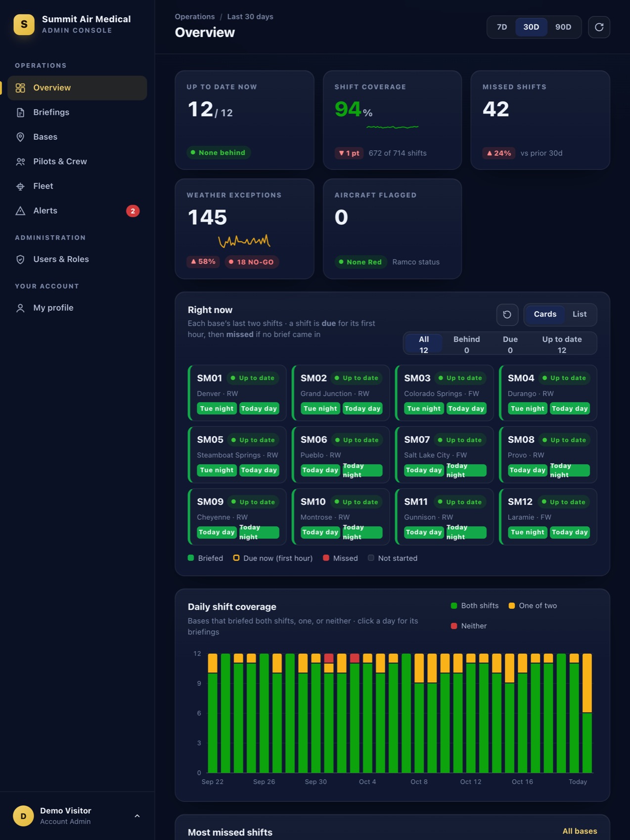Switch time range to 90D
The image size is (630, 840).
tap(563, 27)
